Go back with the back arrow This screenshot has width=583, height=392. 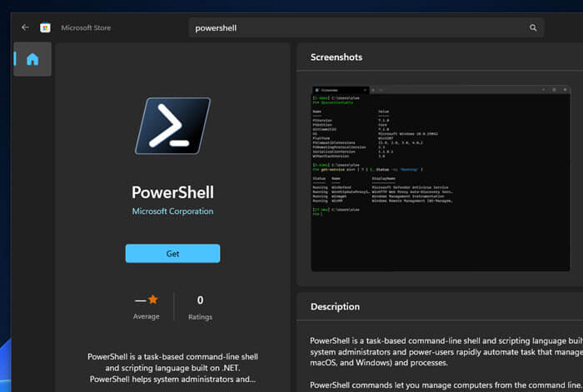tap(25, 27)
